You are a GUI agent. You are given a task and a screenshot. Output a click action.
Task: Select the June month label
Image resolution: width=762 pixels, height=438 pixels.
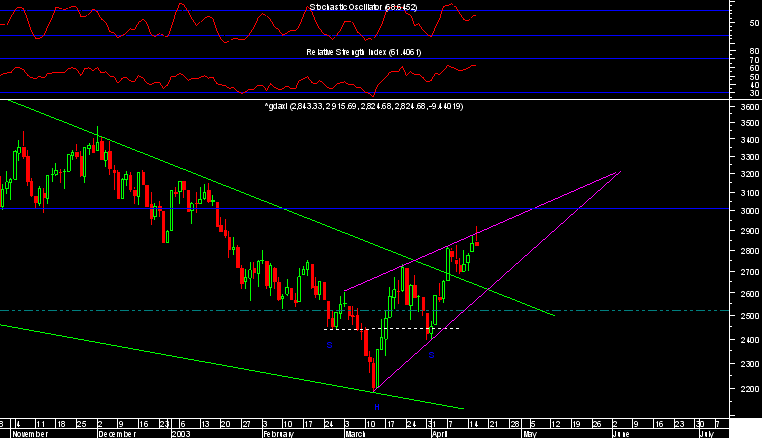tap(621, 434)
